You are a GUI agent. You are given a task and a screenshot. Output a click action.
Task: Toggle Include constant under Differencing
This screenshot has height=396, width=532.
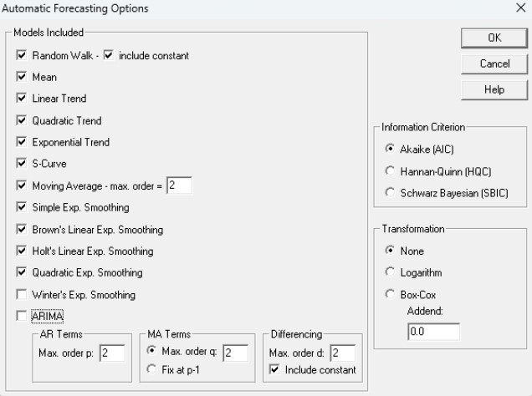point(274,370)
